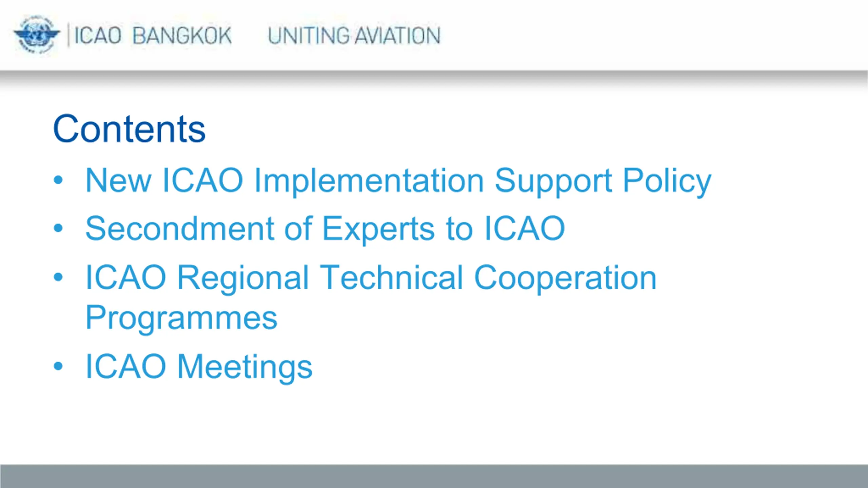
Task: Select the ICAO BANGKOK header text
Action: (153, 35)
